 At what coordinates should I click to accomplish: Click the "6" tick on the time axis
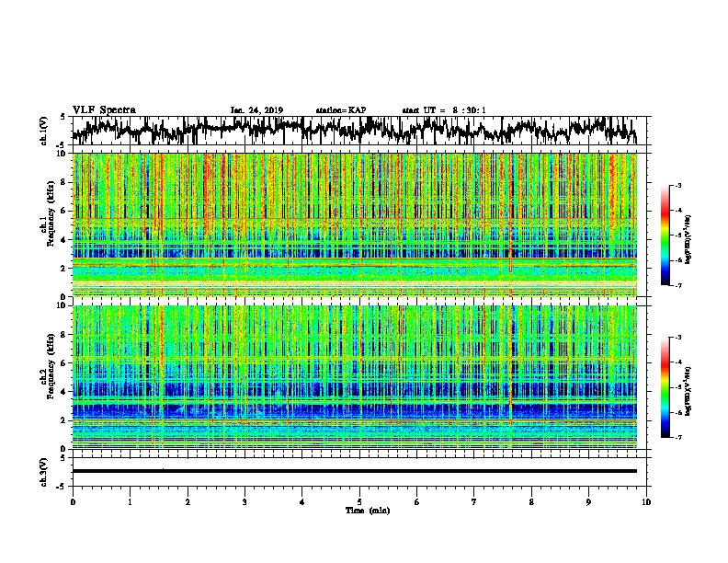tap(417, 502)
